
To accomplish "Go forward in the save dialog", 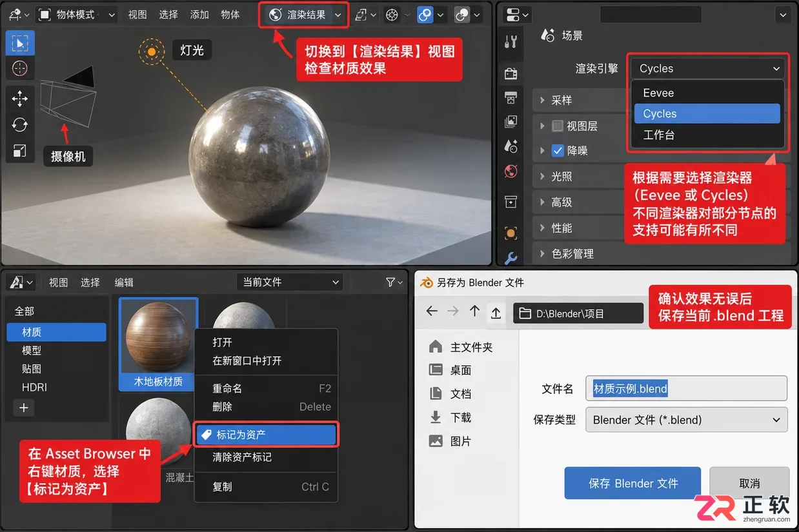I will click(x=453, y=311).
